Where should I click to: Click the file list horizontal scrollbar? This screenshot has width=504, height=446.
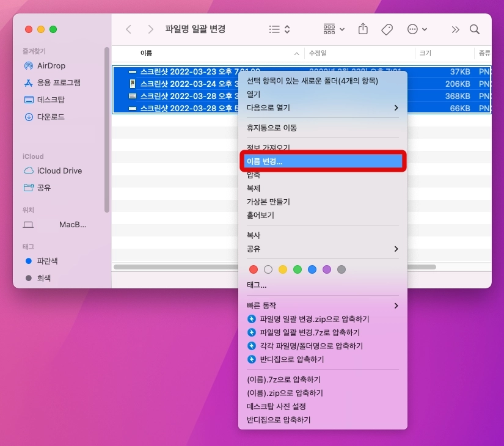click(x=275, y=267)
